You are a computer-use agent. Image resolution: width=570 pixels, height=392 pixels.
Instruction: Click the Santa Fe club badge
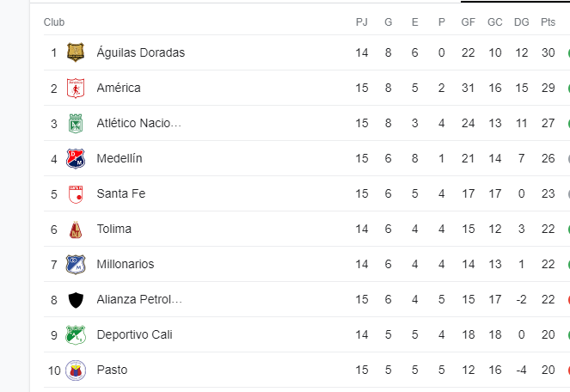coord(76,194)
